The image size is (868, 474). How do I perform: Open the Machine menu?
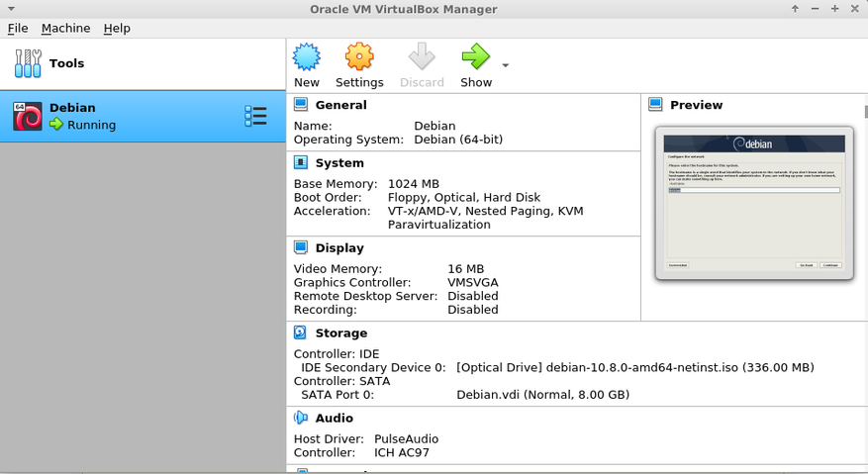[x=65, y=29]
